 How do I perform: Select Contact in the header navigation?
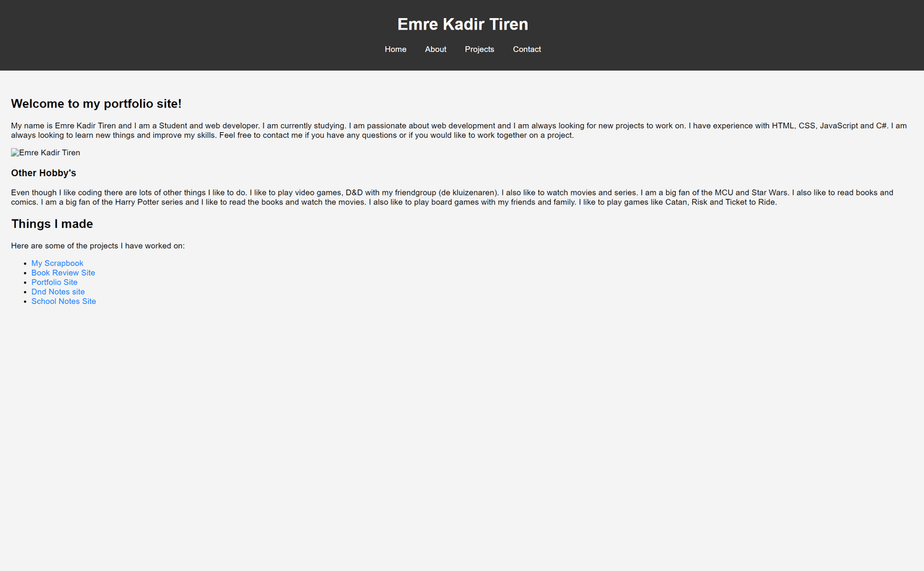527,49
